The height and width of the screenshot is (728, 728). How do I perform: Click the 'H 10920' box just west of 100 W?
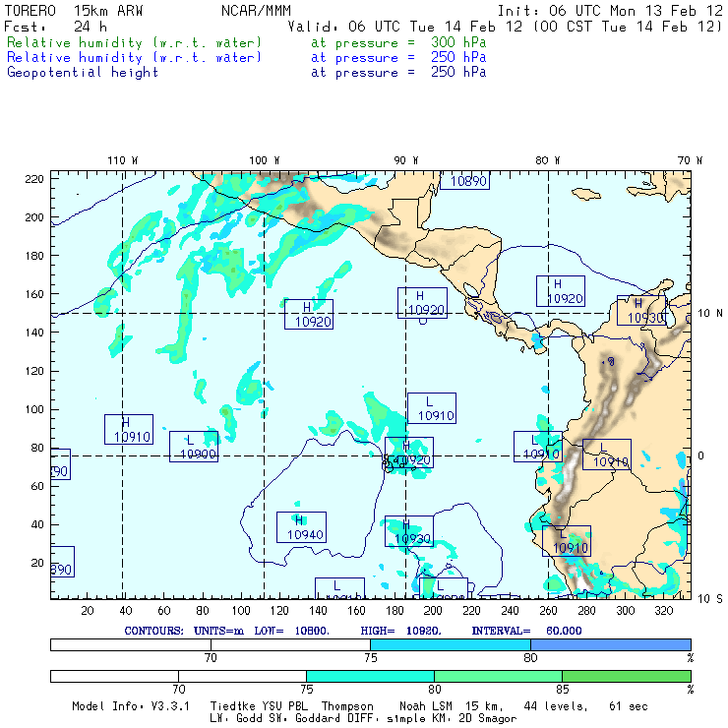(x=309, y=315)
